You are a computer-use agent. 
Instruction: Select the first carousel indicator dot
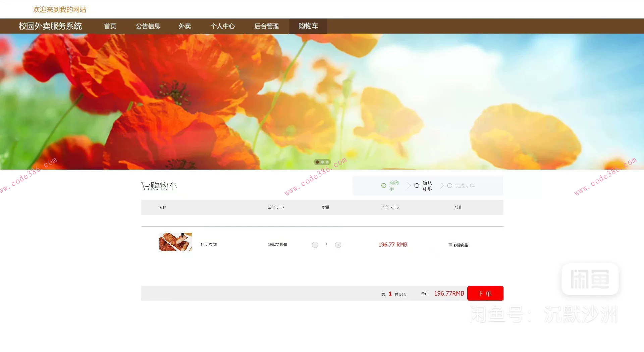coord(317,162)
